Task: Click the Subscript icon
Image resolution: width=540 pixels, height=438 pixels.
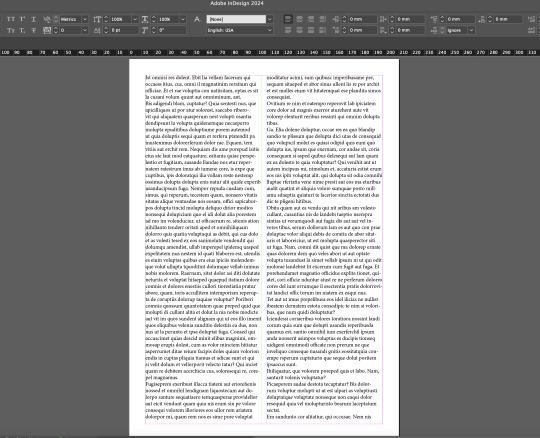Action: click(22, 30)
